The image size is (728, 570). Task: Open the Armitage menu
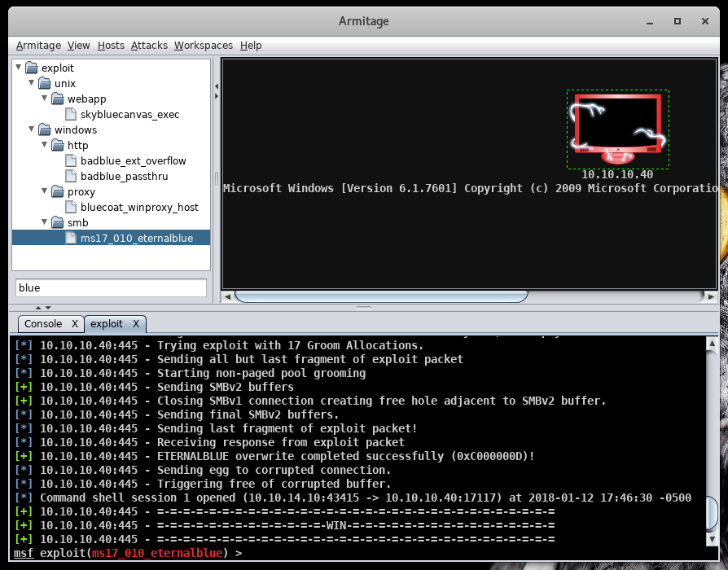tap(38, 46)
